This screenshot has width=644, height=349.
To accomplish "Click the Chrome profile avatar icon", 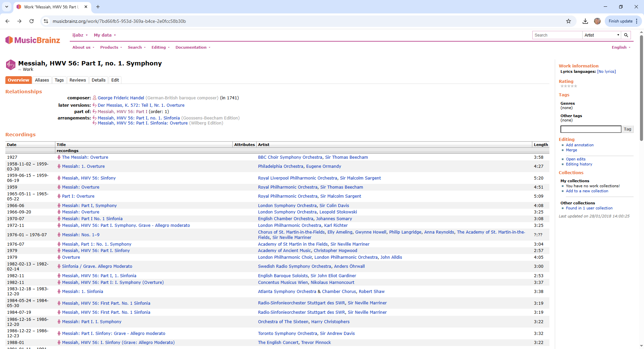I will pos(597,21).
